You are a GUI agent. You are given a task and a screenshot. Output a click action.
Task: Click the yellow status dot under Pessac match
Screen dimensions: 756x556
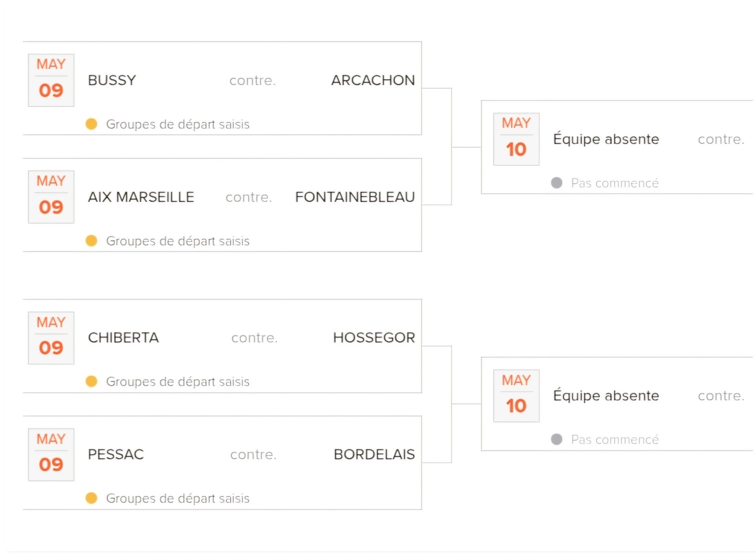(91, 498)
